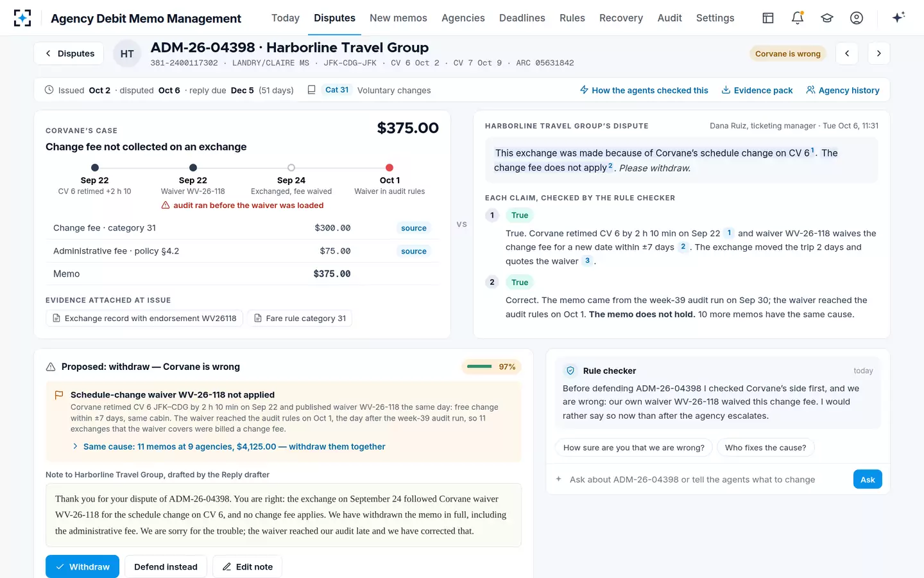Go to next dispute arrow
The width and height of the screenshot is (924, 578).
click(x=879, y=53)
